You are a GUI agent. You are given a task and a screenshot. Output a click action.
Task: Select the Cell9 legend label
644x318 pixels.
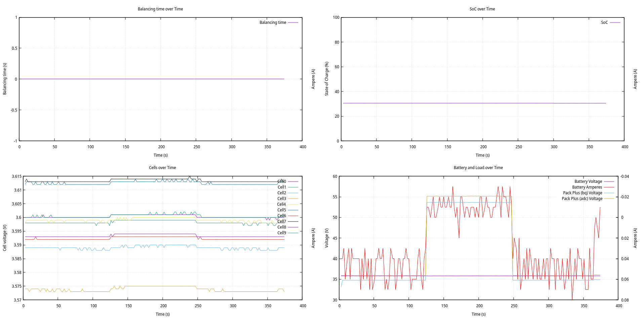(282, 233)
